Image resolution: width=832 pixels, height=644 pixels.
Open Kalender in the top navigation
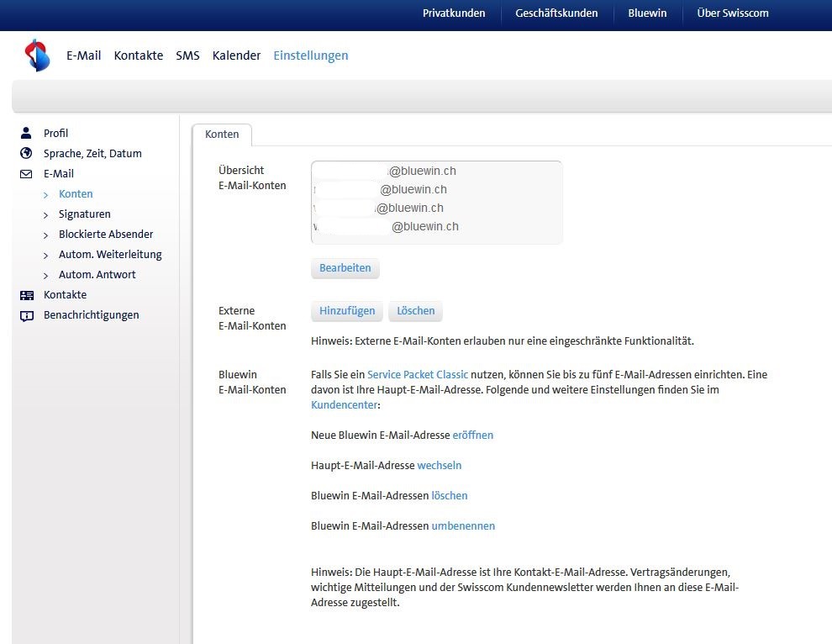coord(236,55)
